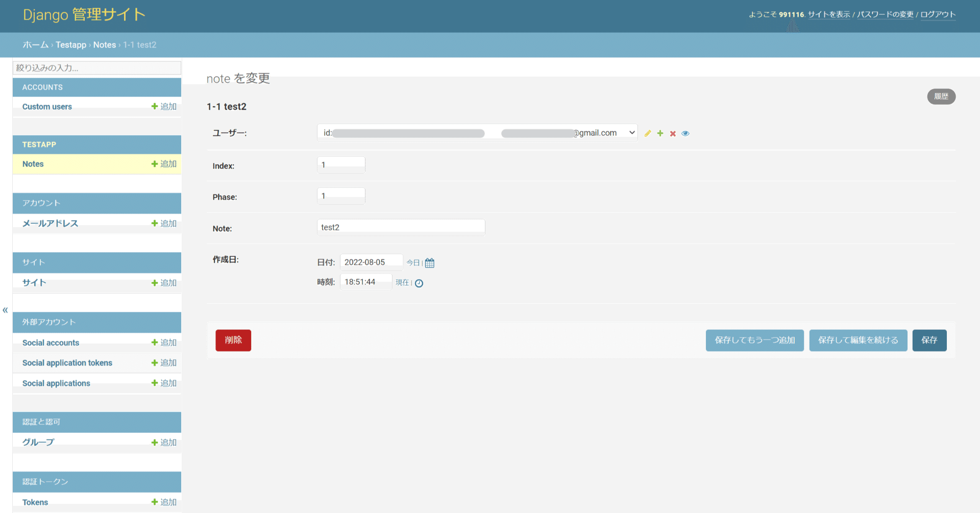The height and width of the screenshot is (513, 980).
Task: Add a new user with green plus icon
Action: click(660, 133)
